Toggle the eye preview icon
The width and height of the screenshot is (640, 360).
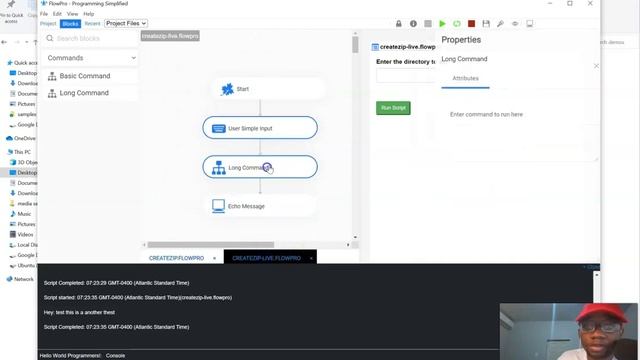tap(515, 24)
